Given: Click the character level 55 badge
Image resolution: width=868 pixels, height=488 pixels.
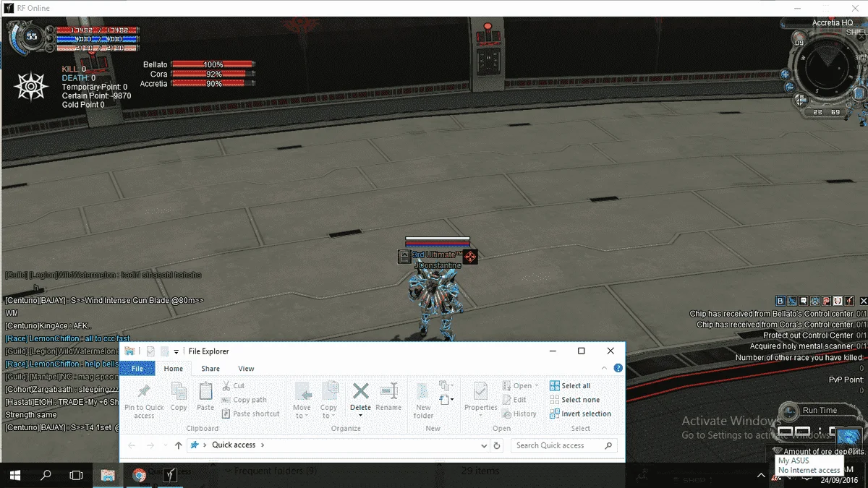Looking at the screenshot, I should 31,36.
